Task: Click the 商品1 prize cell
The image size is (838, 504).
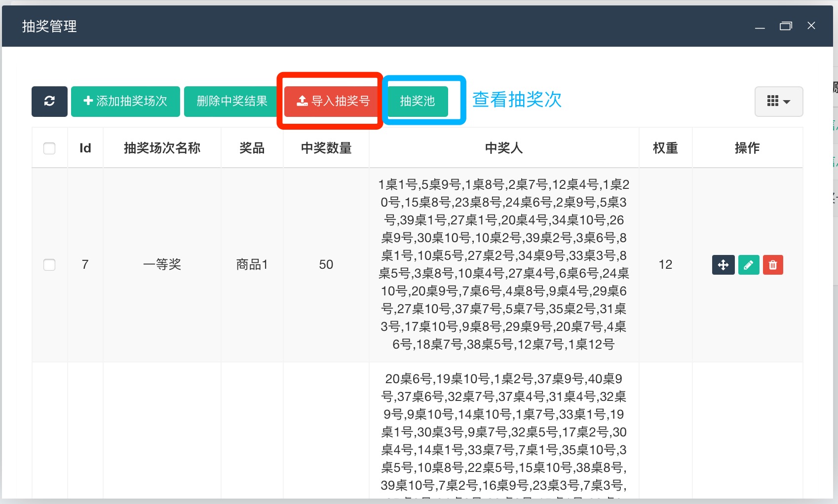Action: tap(252, 265)
